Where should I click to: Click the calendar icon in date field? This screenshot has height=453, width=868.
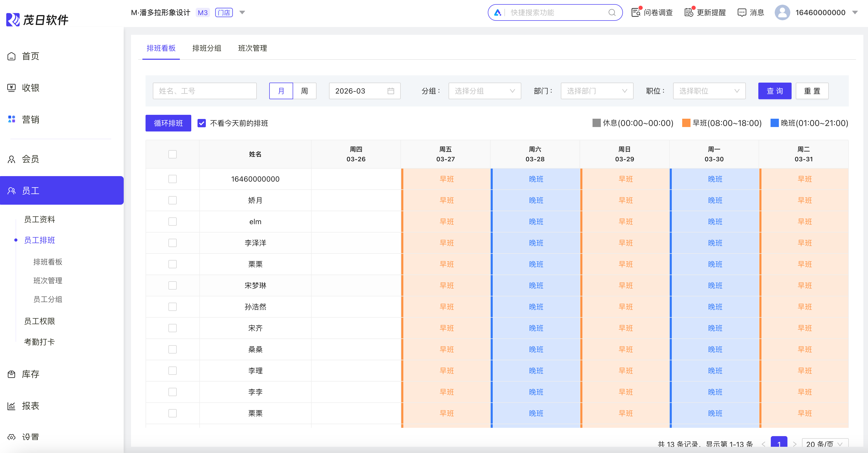[x=391, y=91]
